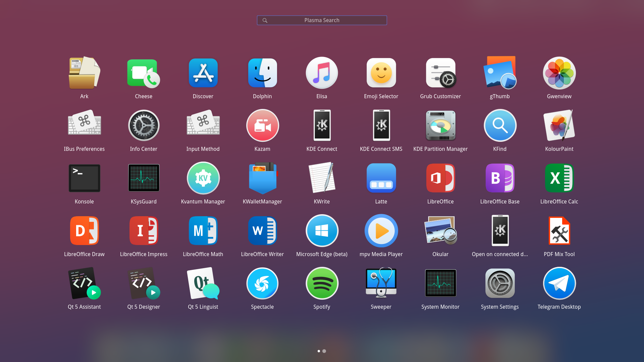Launch Qt 5 Linguist
This screenshot has width=644, height=362.
pyautogui.click(x=203, y=283)
